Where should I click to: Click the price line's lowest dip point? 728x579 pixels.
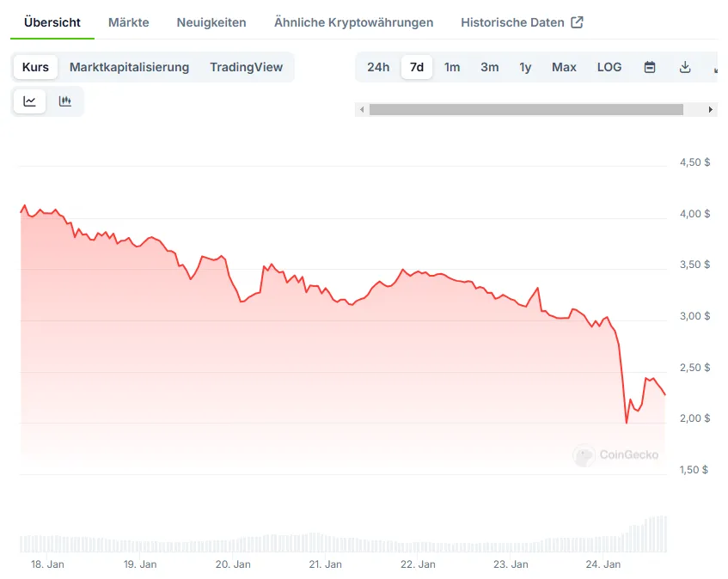627,422
